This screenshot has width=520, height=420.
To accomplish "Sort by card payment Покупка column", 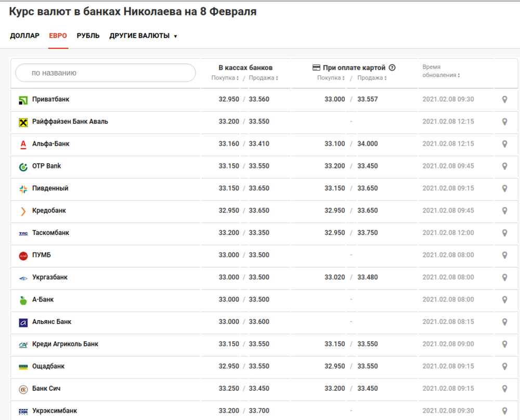I will coord(331,78).
